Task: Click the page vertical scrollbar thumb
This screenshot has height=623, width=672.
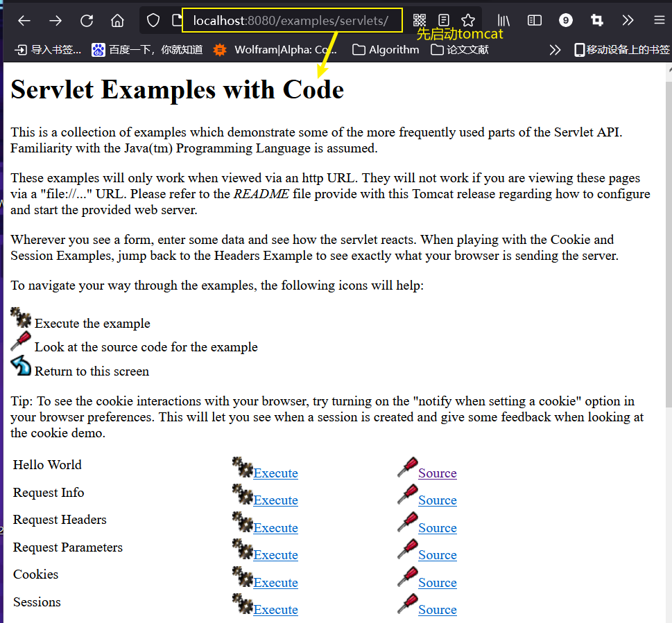Action: (669, 244)
